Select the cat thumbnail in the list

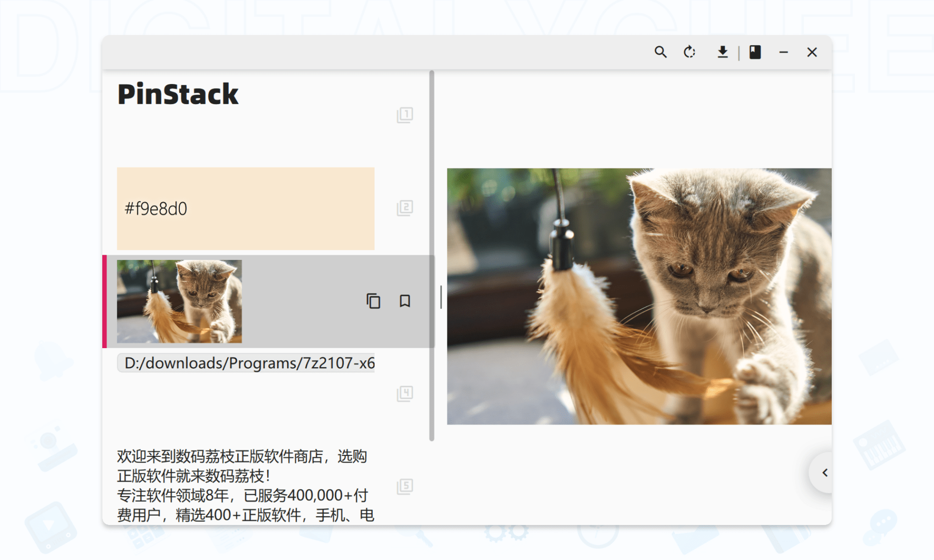pyautogui.click(x=179, y=301)
